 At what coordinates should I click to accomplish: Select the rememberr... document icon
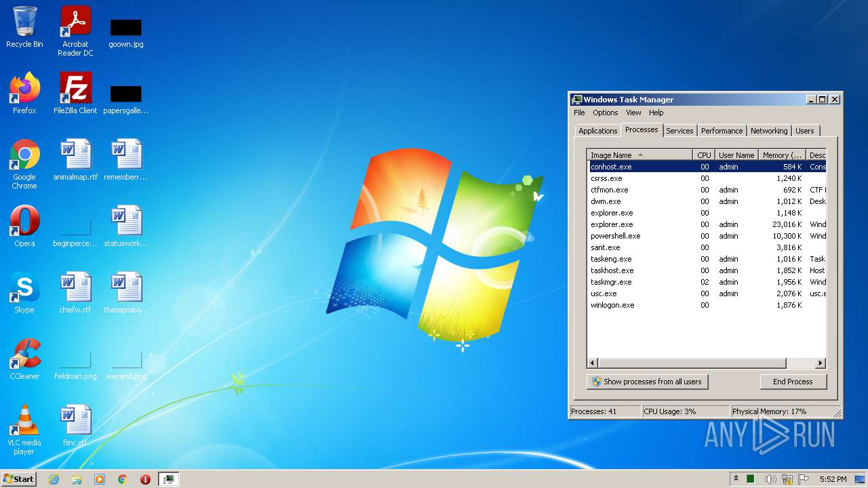tap(126, 160)
